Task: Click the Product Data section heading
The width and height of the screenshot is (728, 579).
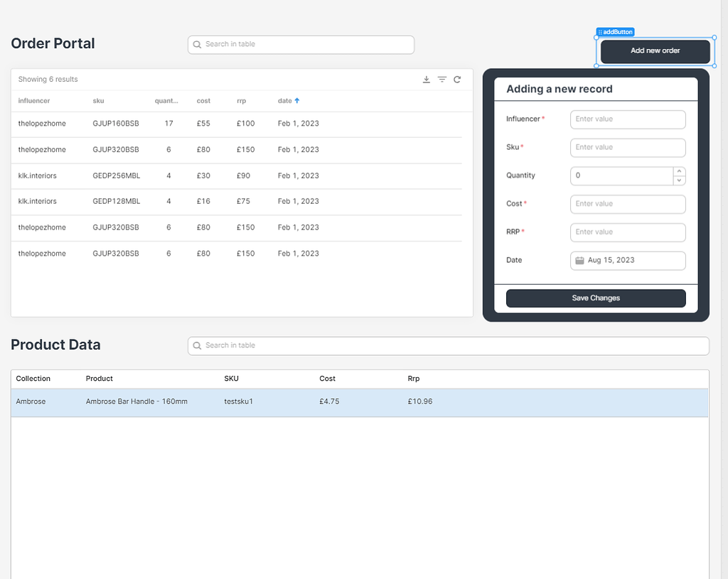Action: pyautogui.click(x=55, y=345)
